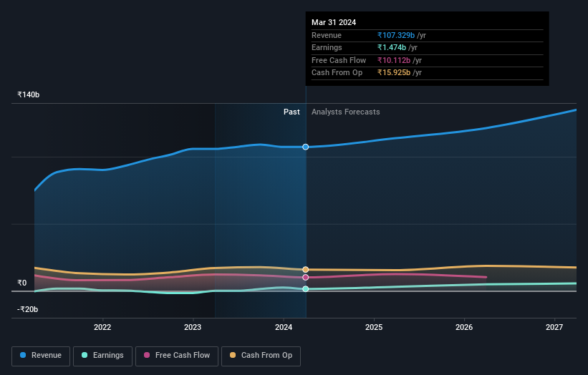The height and width of the screenshot is (375, 588).
Task: Toggle the Revenue legend button
Action: point(41,356)
